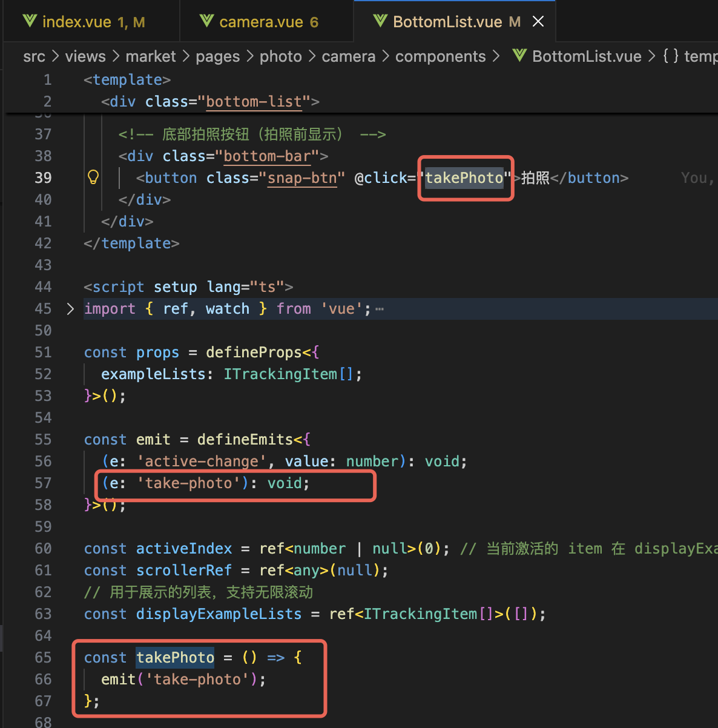The image size is (718, 728).
Task: Click line number 65 in the gutter
Action: tap(43, 657)
